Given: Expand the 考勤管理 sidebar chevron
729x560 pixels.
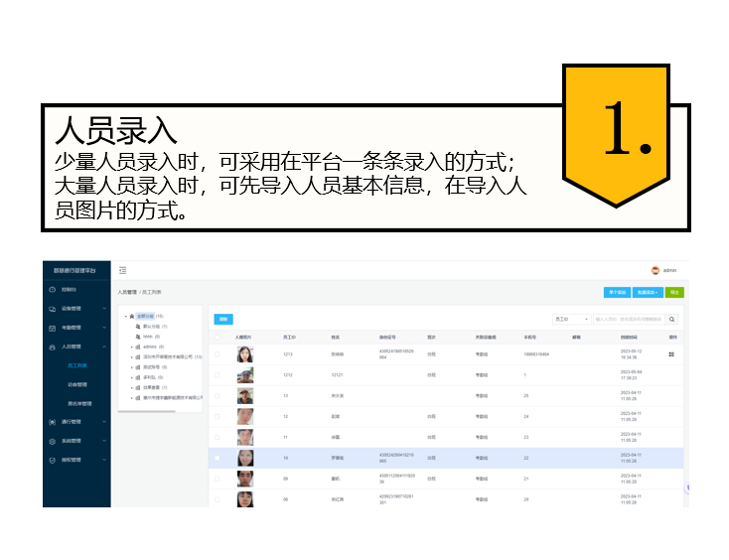Looking at the screenshot, I should point(104,328).
